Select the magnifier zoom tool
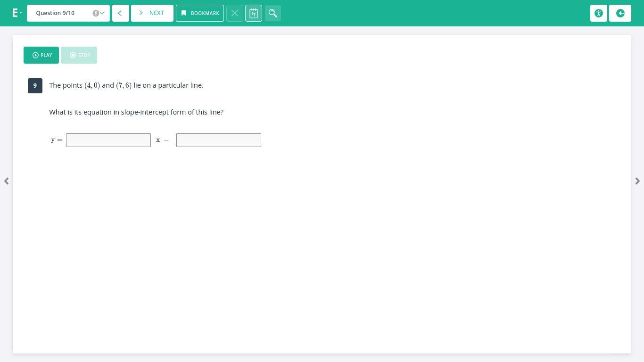The image size is (644, 362). coord(273,13)
